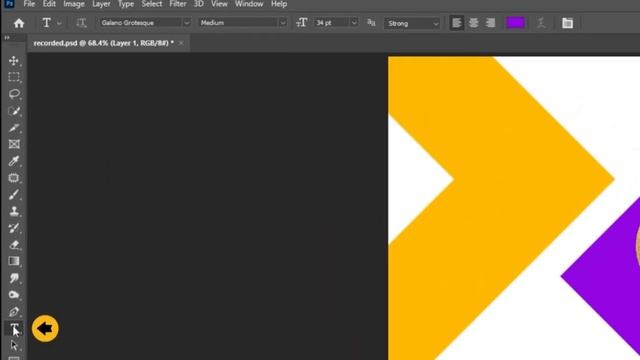Click the font size icon

tap(302, 23)
